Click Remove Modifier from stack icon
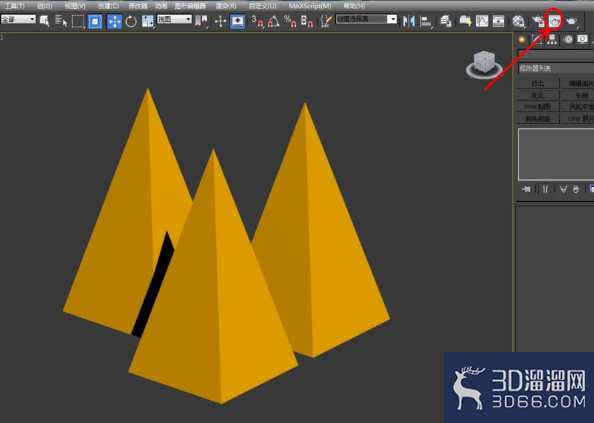 (576, 189)
